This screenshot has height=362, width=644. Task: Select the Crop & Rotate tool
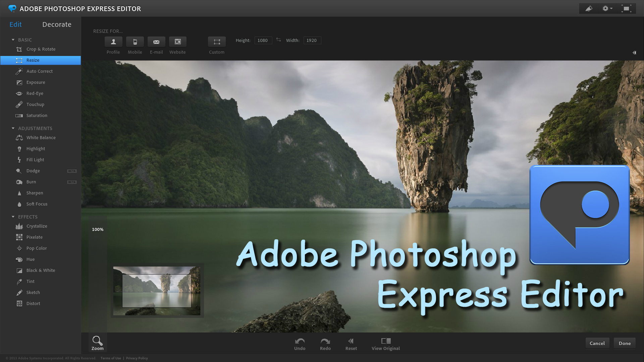click(x=41, y=49)
